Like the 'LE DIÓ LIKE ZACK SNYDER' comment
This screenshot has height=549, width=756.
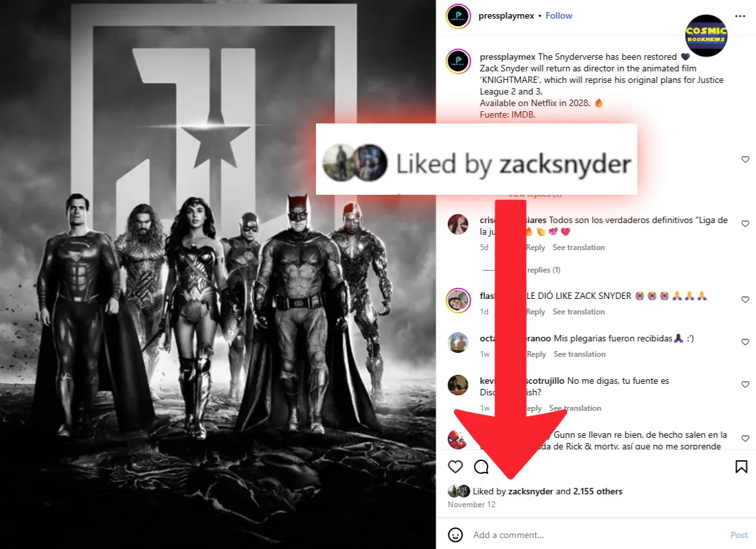pos(745,300)
